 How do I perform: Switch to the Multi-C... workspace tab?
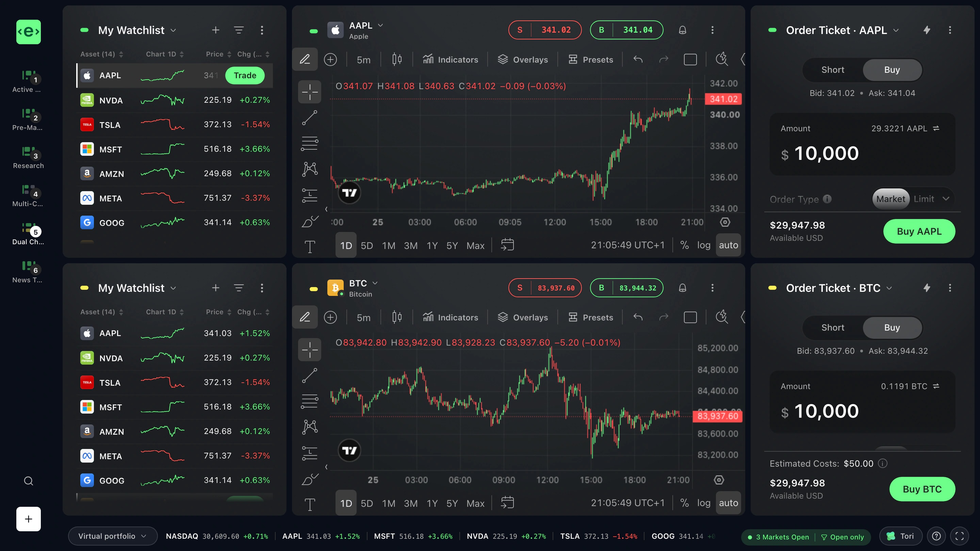(28, 196)
